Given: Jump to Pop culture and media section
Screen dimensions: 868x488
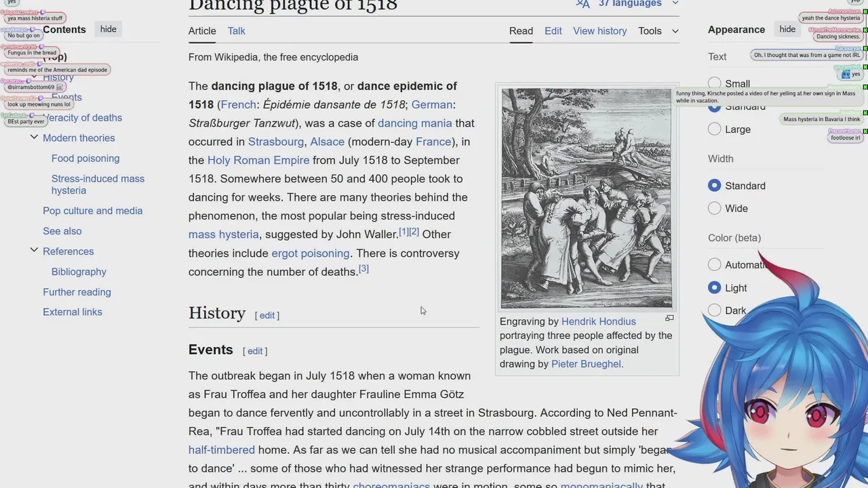Looking at the screenshot, I should click(93, 211).
